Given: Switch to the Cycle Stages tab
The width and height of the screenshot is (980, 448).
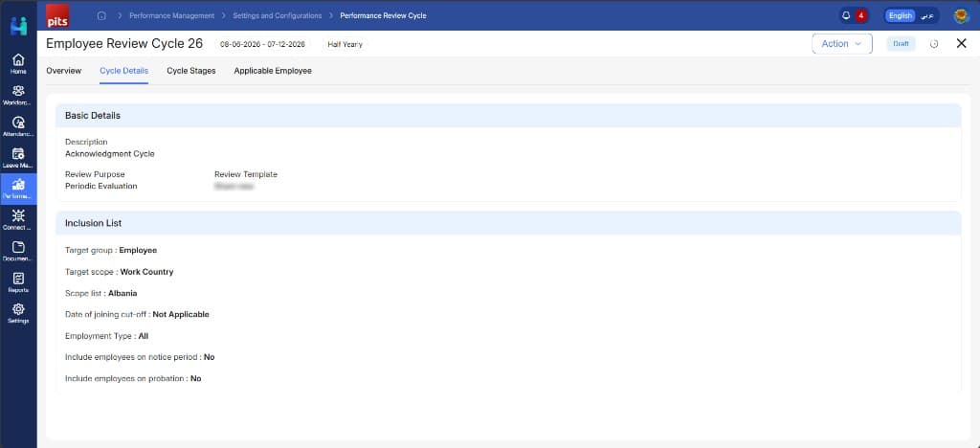Looking at the screenshot, I should pyautogui.click(x=191, y=71).
